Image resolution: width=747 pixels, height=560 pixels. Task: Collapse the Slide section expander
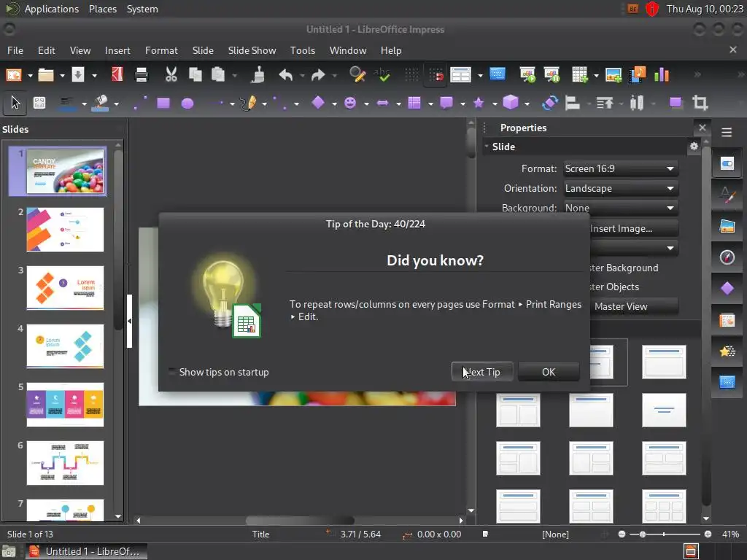coord(487,146)
